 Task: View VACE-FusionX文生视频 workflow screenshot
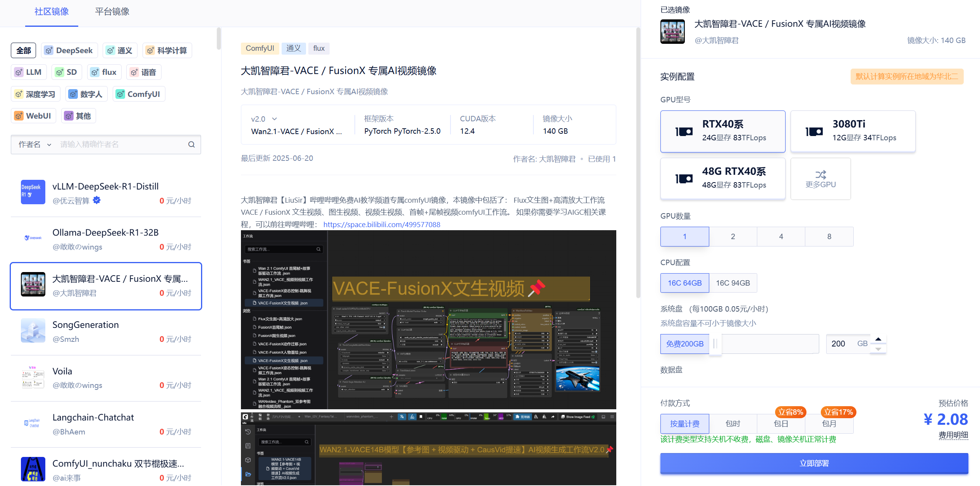click(x=428, y=320)
